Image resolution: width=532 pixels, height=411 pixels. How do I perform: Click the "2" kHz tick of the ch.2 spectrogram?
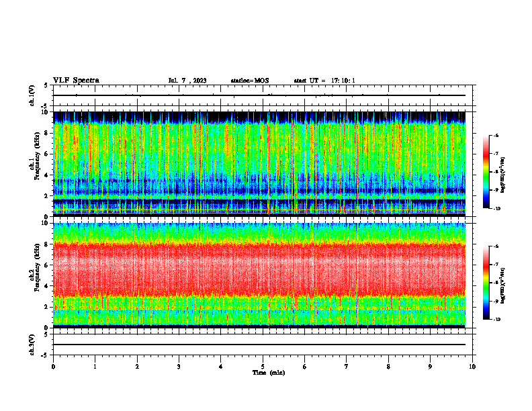46,307
